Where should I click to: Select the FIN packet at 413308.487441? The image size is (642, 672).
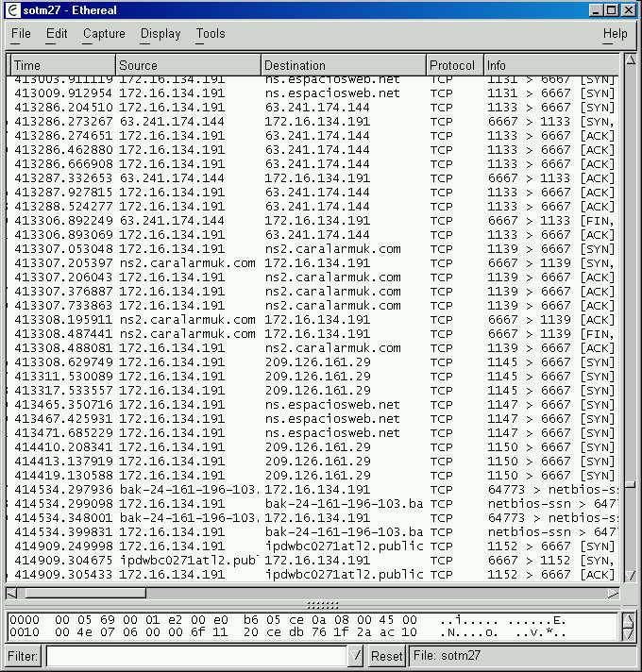click(313, 333)
